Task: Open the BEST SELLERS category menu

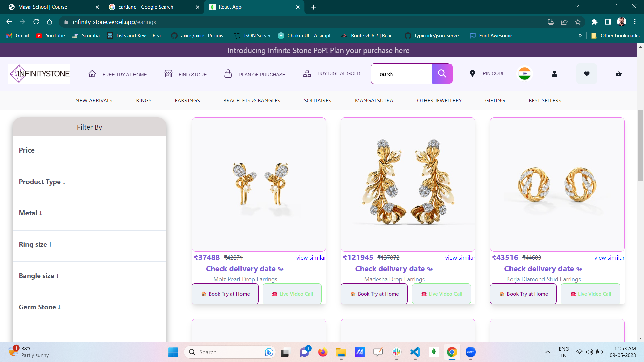Action: pyautogui.click(x=545, y=101)
